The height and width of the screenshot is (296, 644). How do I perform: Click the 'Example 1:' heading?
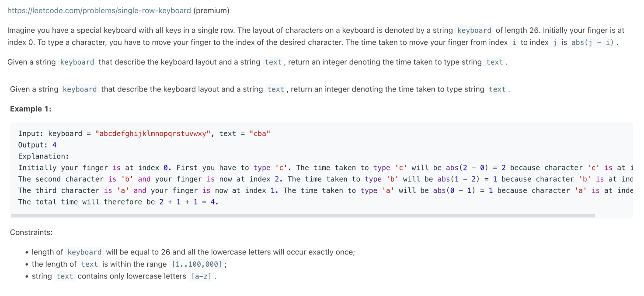click(x=31, y=109)
